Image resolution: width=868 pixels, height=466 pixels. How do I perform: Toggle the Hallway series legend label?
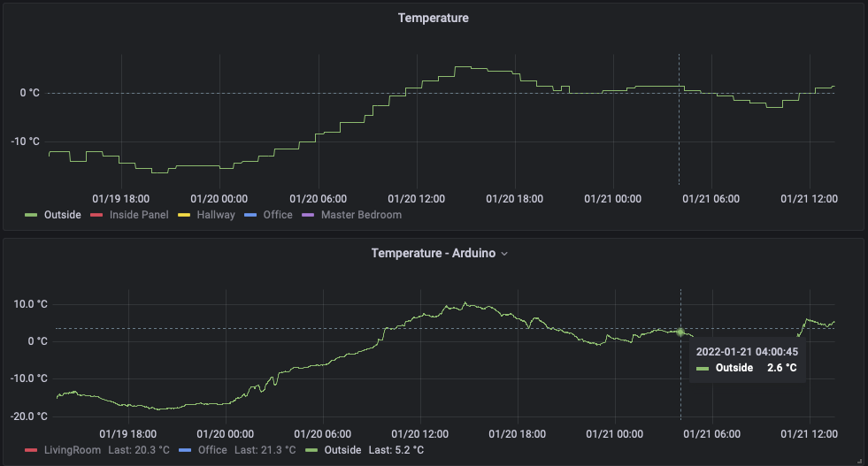pyautogui.click(x=216, y=215)
